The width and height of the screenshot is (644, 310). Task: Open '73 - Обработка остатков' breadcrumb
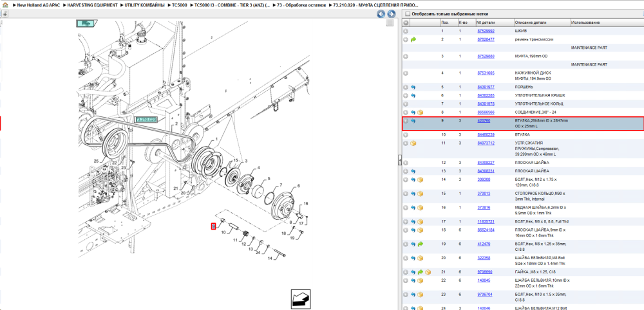point(302,5)
